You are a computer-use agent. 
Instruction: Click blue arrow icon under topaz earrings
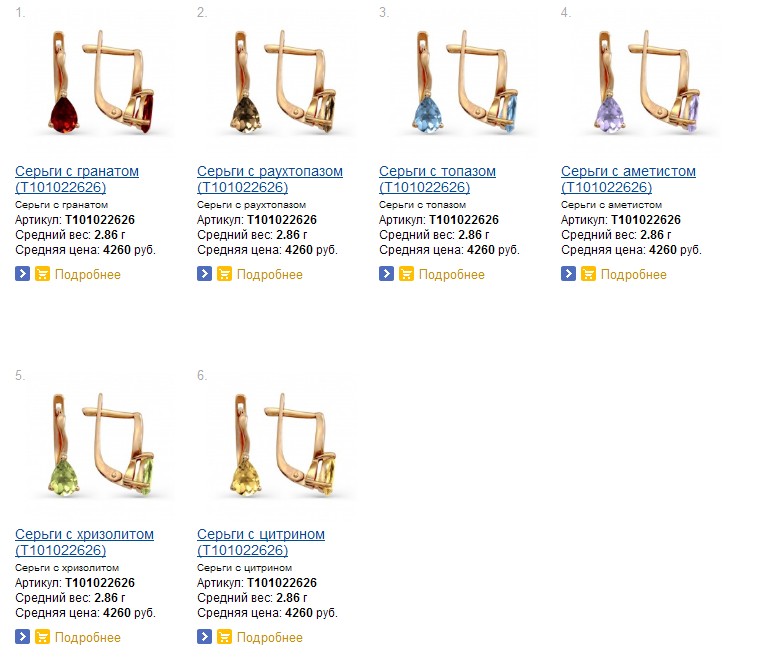click(387, 274)
